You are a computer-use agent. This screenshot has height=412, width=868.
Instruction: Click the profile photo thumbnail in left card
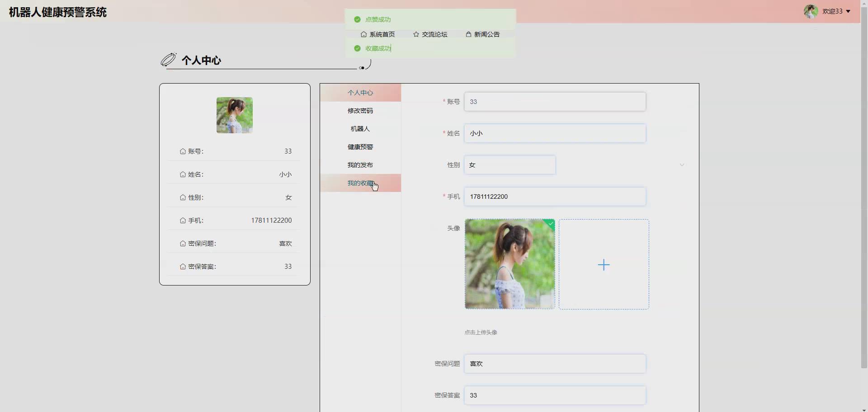point(234,115)
